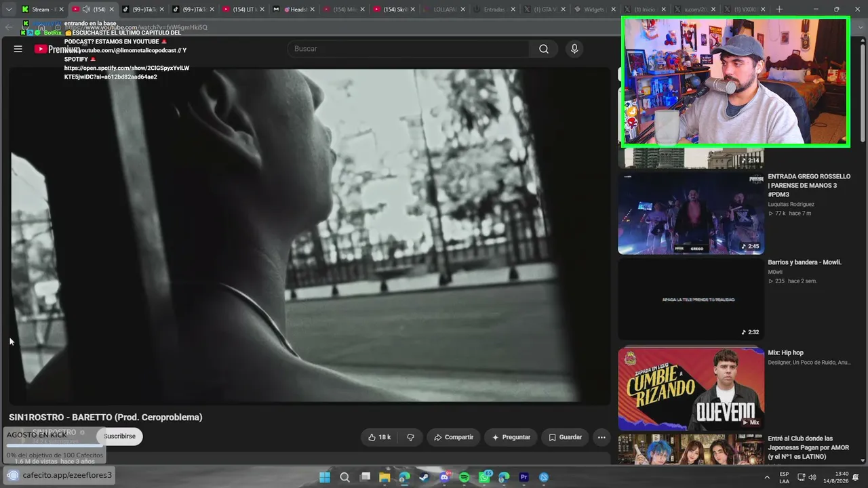
Task: Open Spotify from the taskbar
Action: (x=465, y=477)
